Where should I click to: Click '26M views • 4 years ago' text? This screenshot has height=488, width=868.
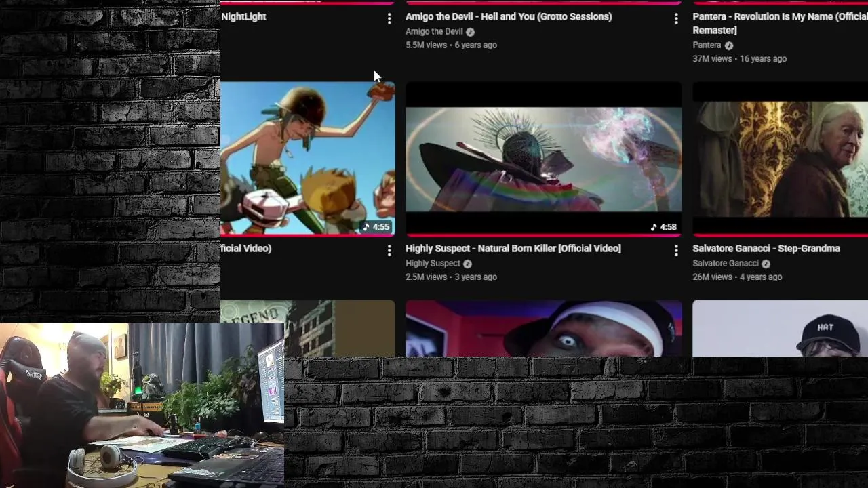737,277
